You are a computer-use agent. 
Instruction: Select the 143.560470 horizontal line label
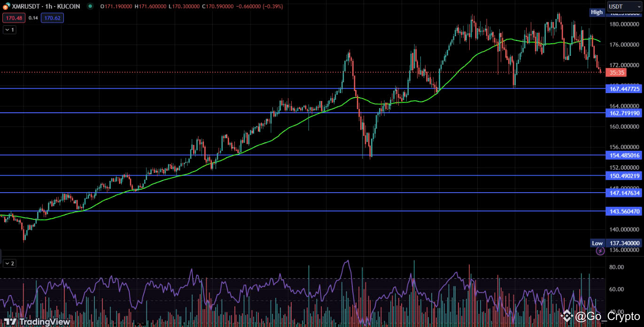coord(624,211)
